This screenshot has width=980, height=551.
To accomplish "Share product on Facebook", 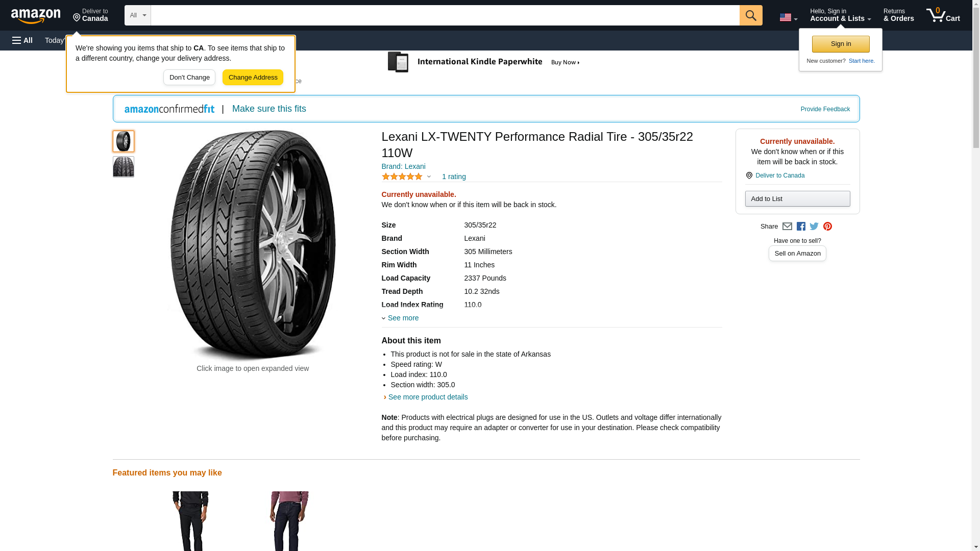I will (801, 227).
